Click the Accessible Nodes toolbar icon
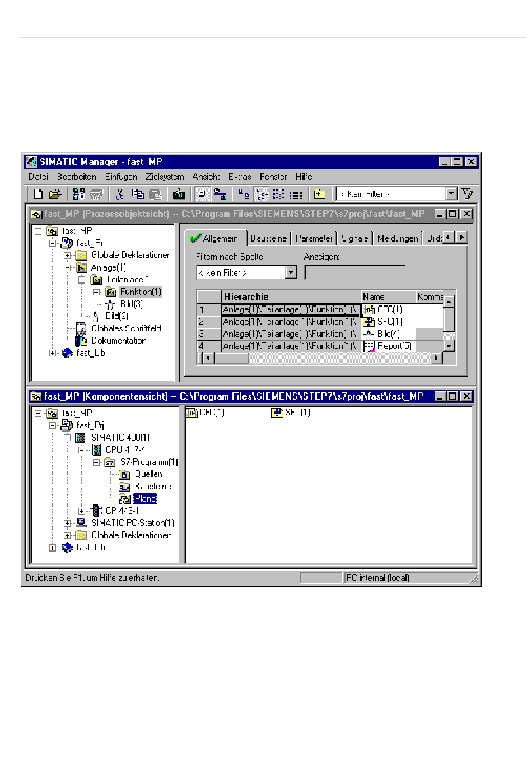The image size is (532, 783). (x=79, y=194)
